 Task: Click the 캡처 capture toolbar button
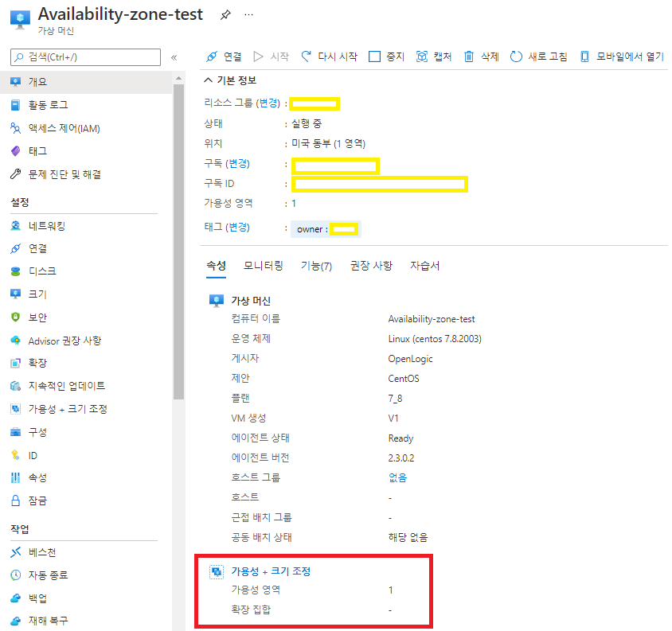pos(434,56)
